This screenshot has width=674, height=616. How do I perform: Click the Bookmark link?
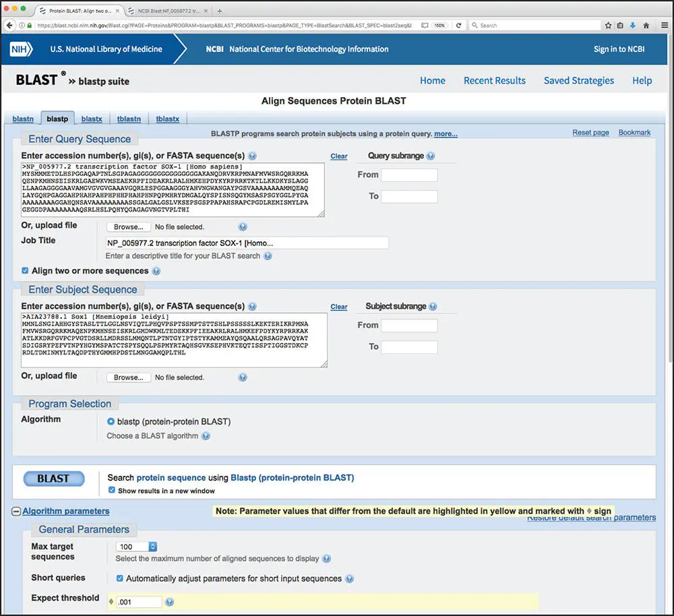tap(634, 132)
